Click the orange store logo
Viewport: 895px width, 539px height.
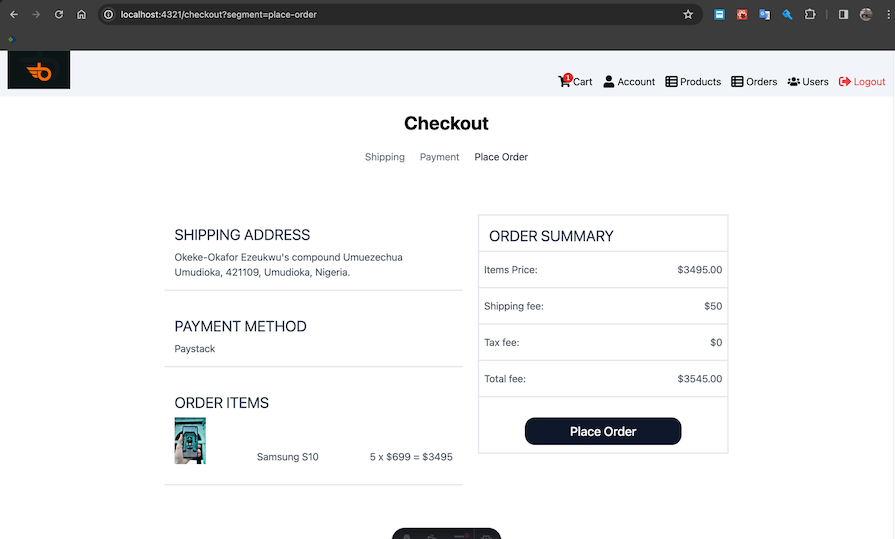(x=39, y=70)
